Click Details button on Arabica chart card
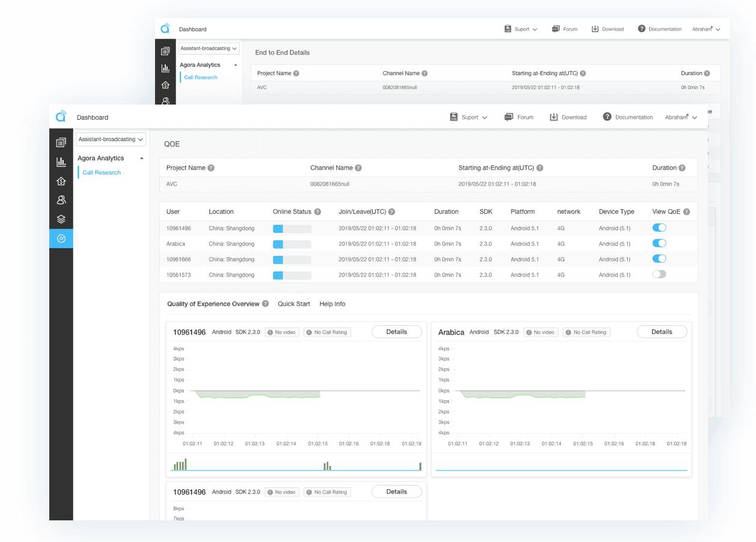 (662, 332)
